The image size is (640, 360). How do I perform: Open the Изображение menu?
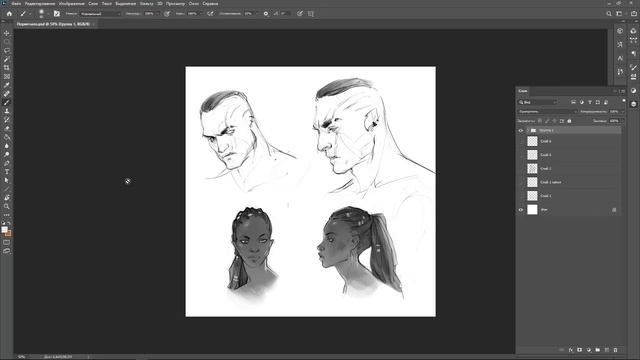click(71, 4)
